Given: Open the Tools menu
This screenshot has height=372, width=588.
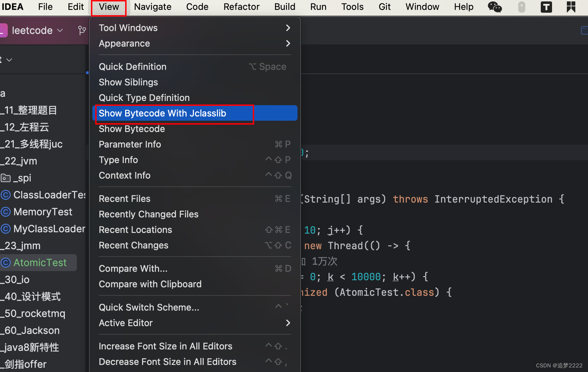Looking at the screenshot, I should point(353,7).
